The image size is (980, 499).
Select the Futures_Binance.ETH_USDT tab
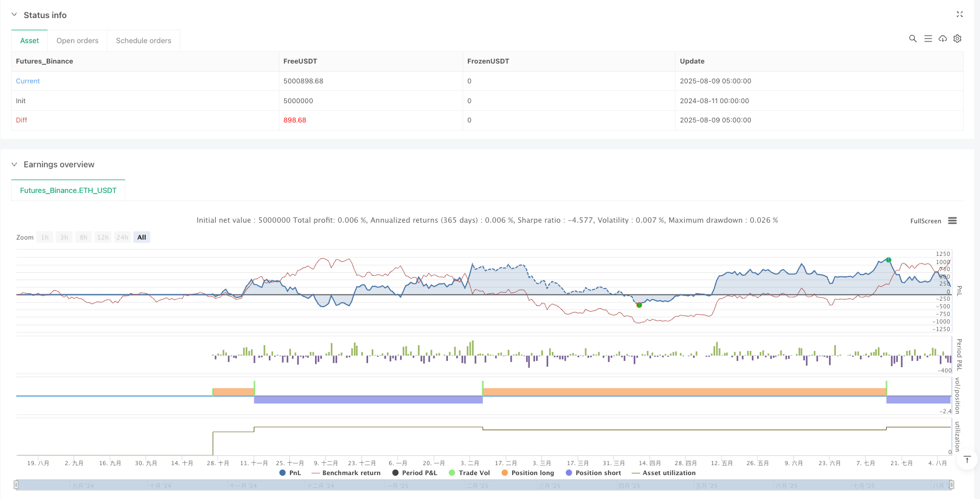tap(68, 191)
